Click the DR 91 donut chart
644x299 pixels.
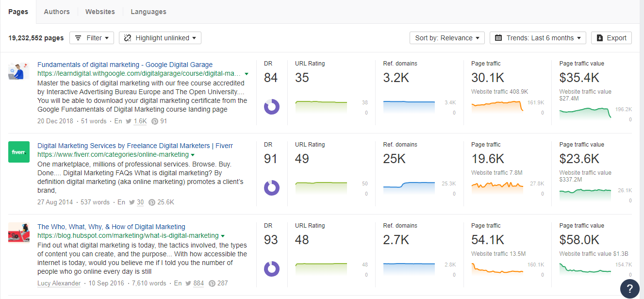272,188
